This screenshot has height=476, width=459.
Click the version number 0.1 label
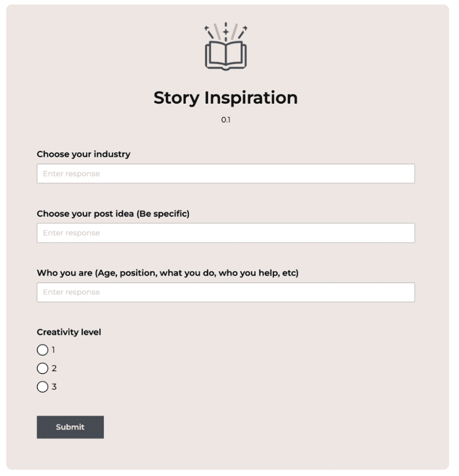(x=226, y=119)
